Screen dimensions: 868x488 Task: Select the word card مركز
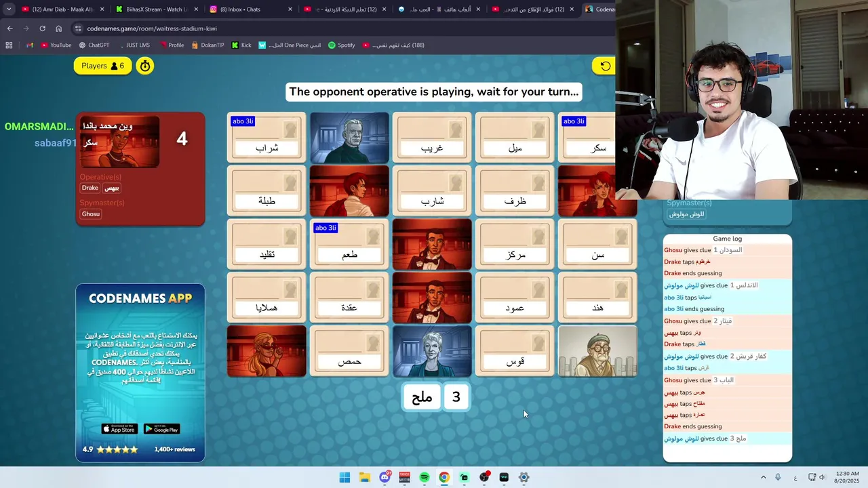(x=515, y=244)
